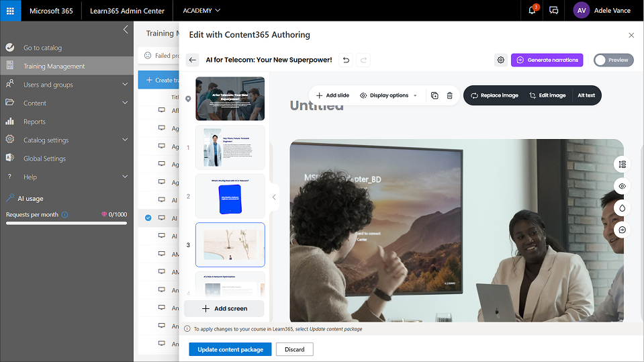Delete slide with trash icon
The height and width of the screenshot is (362, 644).
(449, 95)
